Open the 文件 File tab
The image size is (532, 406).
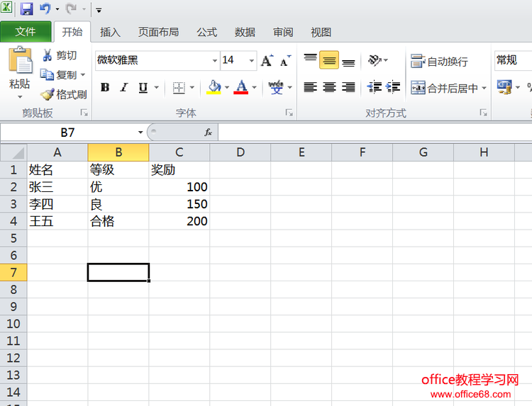[x=26, y=32]
